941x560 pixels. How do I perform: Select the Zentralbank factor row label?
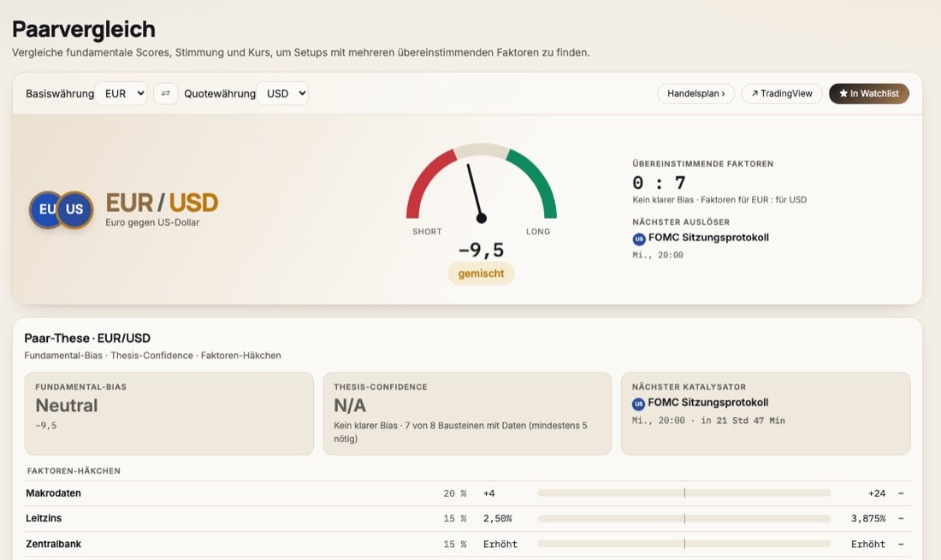click(x=53, y=544)
